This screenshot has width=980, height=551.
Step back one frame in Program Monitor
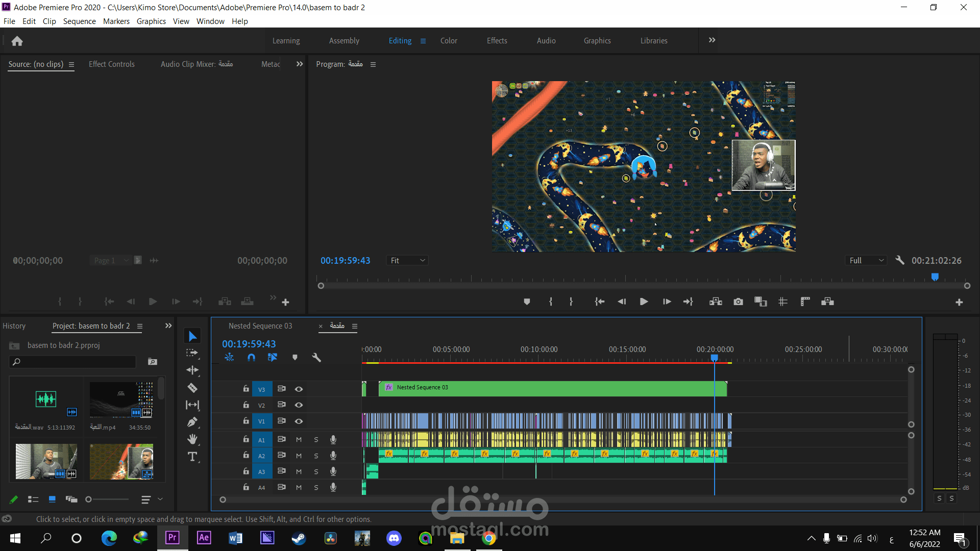(x=622, y=302)
